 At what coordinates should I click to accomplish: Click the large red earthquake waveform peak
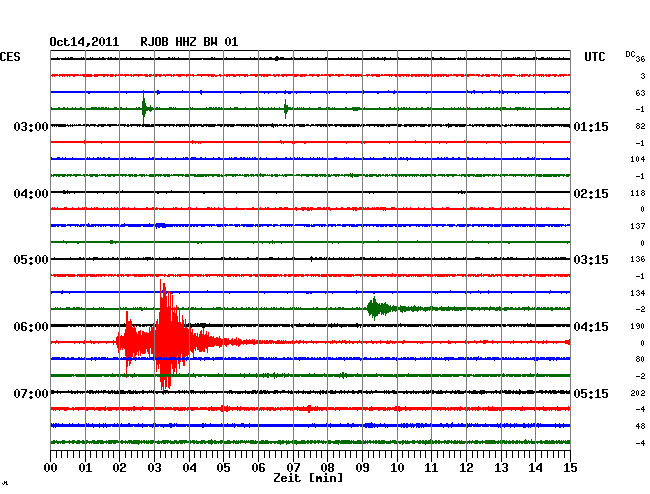click(166, 336)
